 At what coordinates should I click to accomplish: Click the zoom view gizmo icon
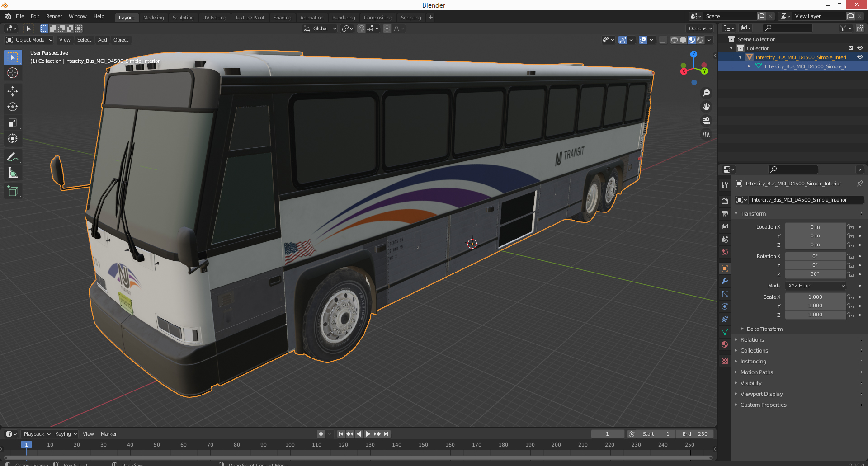pyautogui.click(x=706, y=93)
